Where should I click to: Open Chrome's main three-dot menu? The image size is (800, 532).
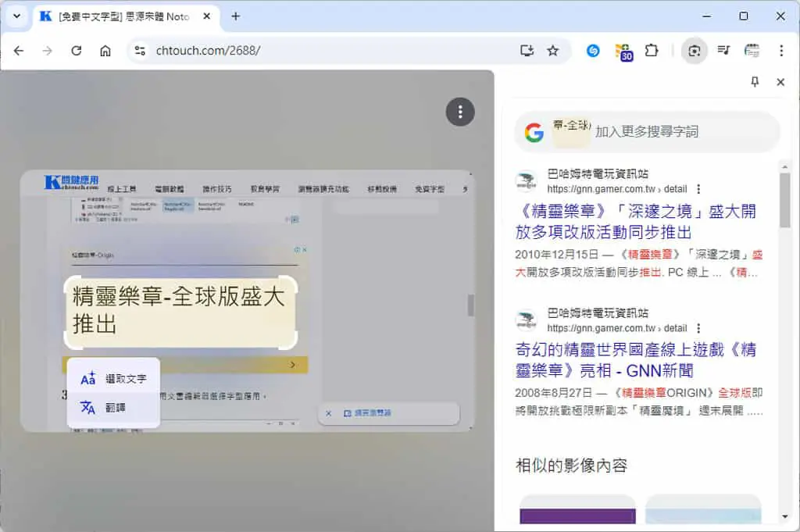(781, 51)
